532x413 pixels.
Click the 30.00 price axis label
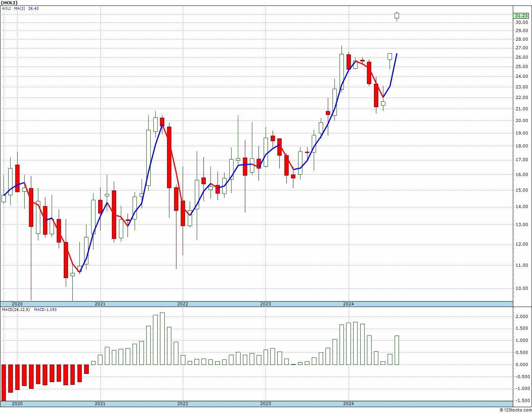[521, 22]
